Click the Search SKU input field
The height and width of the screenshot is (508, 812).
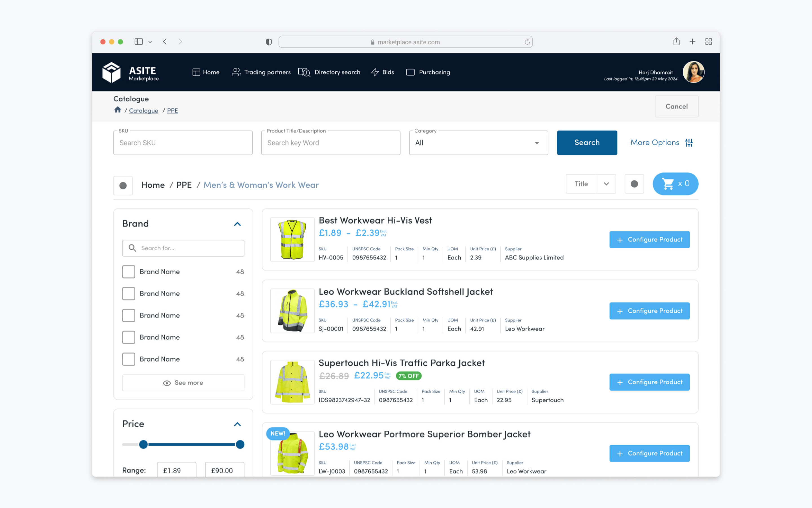tap(183, 143)
